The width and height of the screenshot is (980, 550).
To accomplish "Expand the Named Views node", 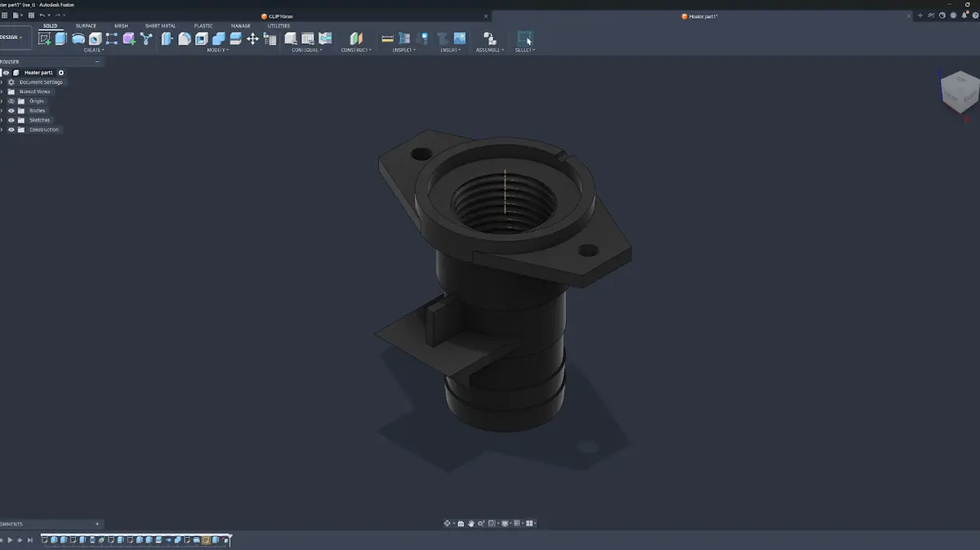I will pos(2,91).
